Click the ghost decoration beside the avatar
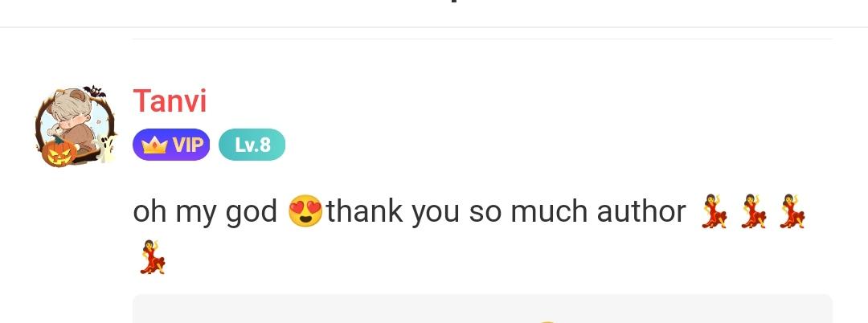This screenshot has width=868, height=323. 105,147
